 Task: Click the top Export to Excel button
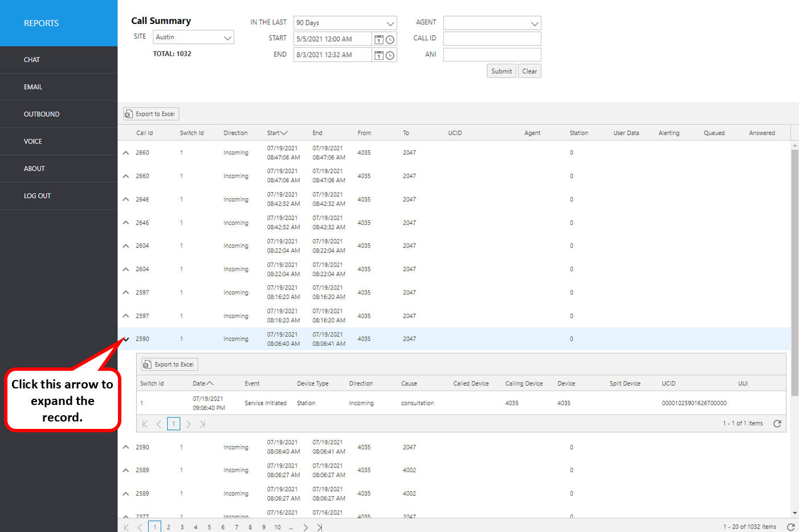tap(151, 114)
